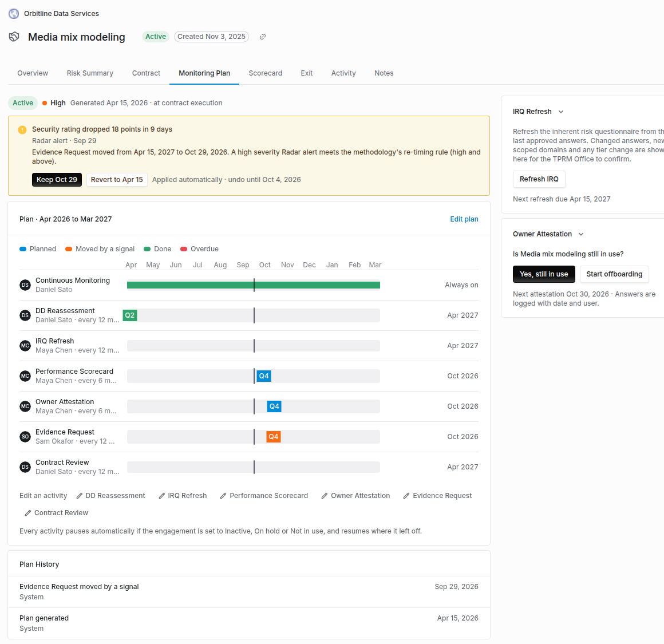Click the orange High risk dot
This screenshot has height=644, width=664.
pos(45,103)
